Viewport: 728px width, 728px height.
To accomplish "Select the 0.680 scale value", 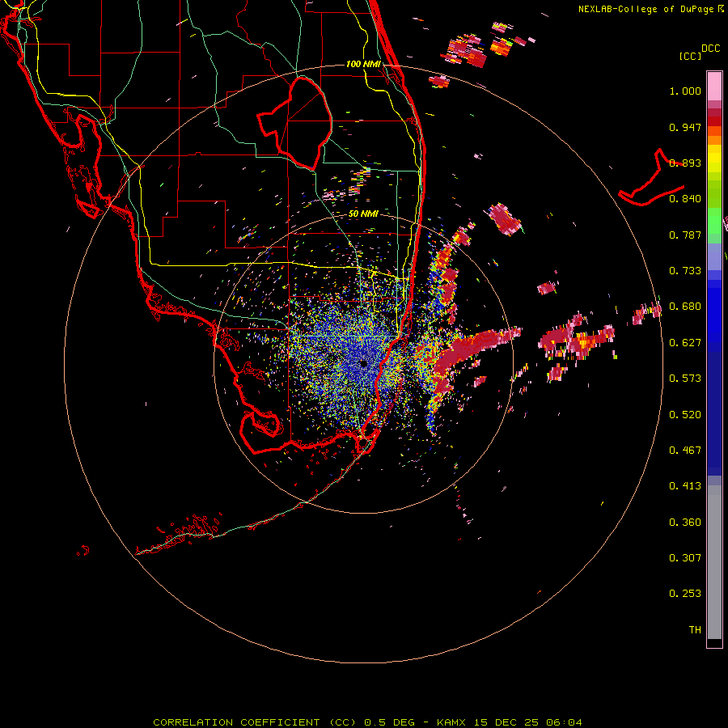I will [685, 307].
